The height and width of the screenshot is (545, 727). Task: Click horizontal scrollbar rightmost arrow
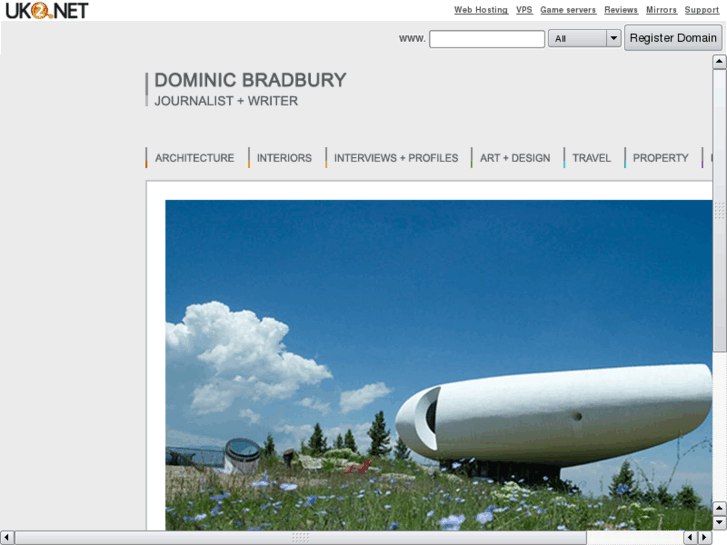(705, 538)
